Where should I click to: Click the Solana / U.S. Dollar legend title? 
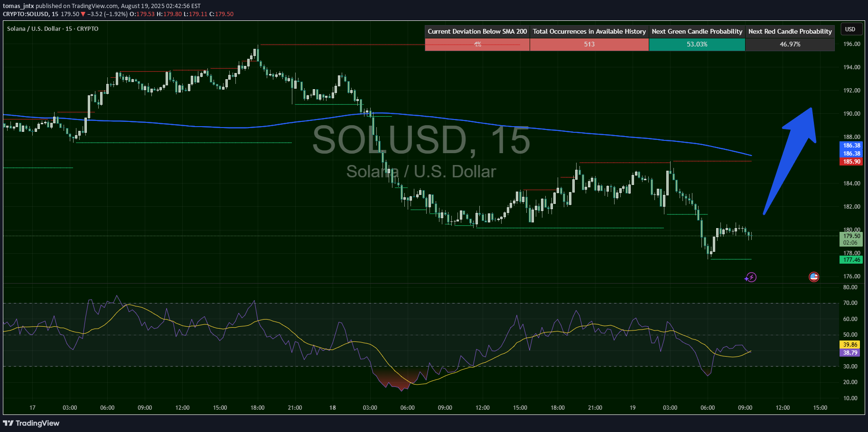[x=53, y=28]
